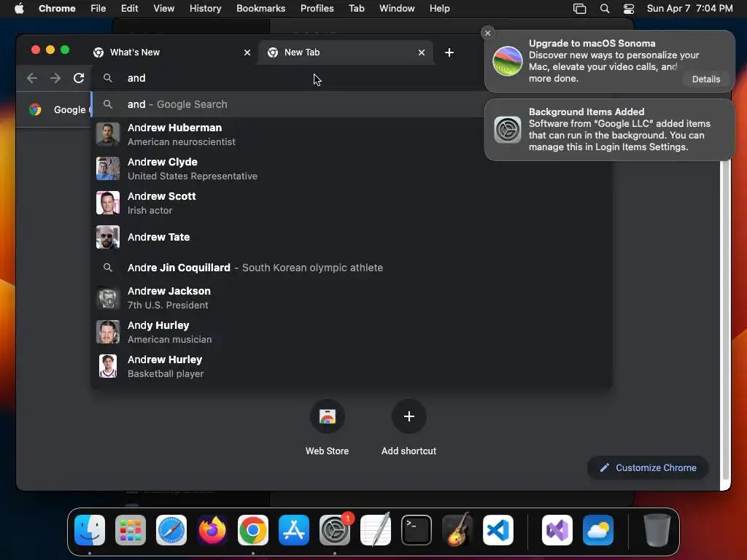
Task: Open System Settings from the dock
Action: tap(334, 530)
